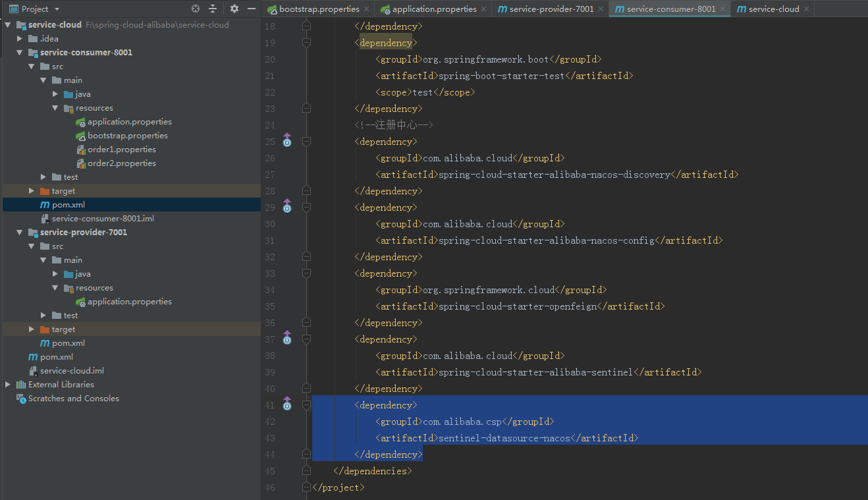Toggle fold marker at line 44

(306, 455)
